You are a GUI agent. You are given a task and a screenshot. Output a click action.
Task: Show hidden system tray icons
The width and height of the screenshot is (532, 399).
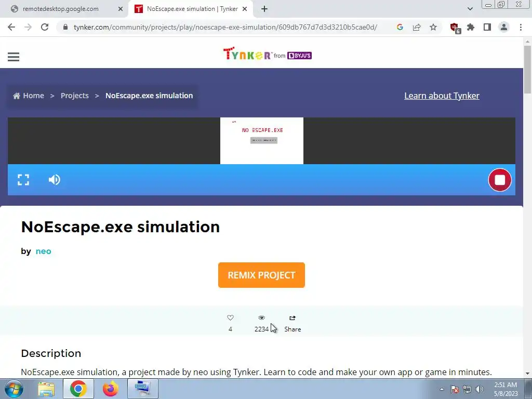click(x=442, y=389)
